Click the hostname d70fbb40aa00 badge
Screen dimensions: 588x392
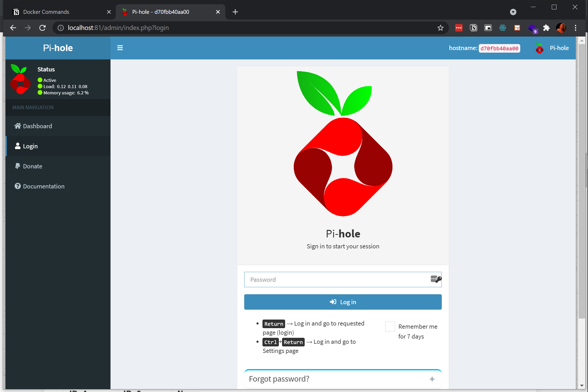499,48
